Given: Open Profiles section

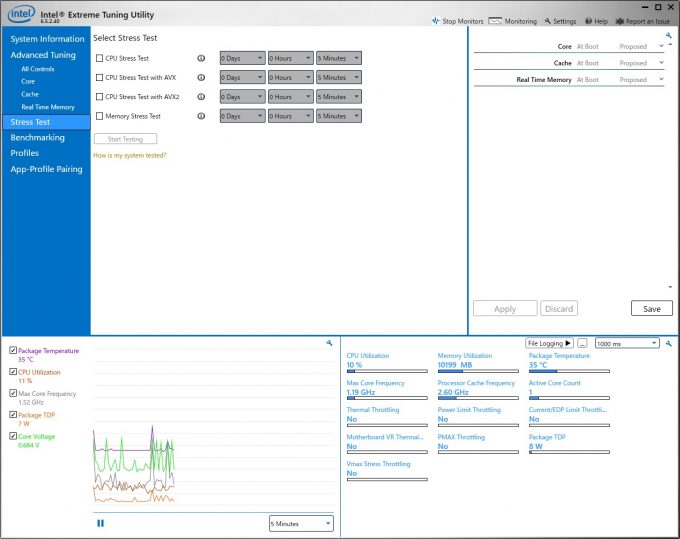Looking at the screenshot, I should (25, 153).
